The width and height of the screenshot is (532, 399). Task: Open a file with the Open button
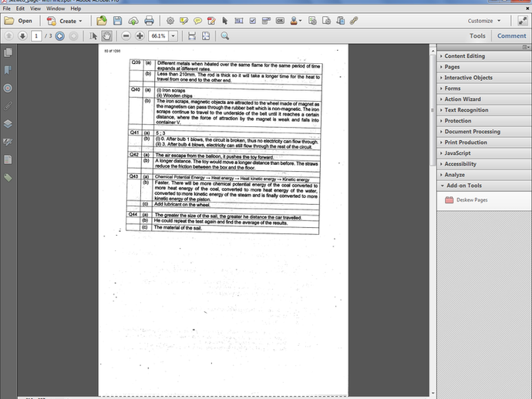coord(18,21)
